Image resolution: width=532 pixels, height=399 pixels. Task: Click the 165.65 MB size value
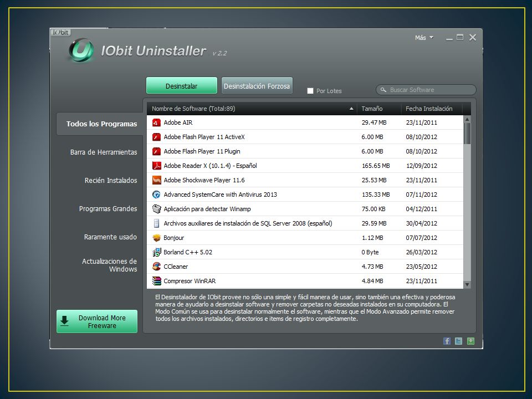pyautogui.click(x=376, y=166)
